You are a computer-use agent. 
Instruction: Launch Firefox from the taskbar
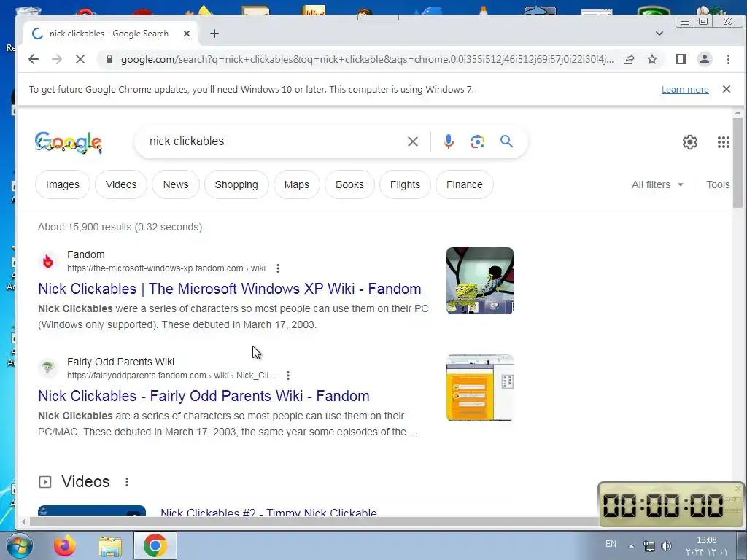tap(65, 545)
